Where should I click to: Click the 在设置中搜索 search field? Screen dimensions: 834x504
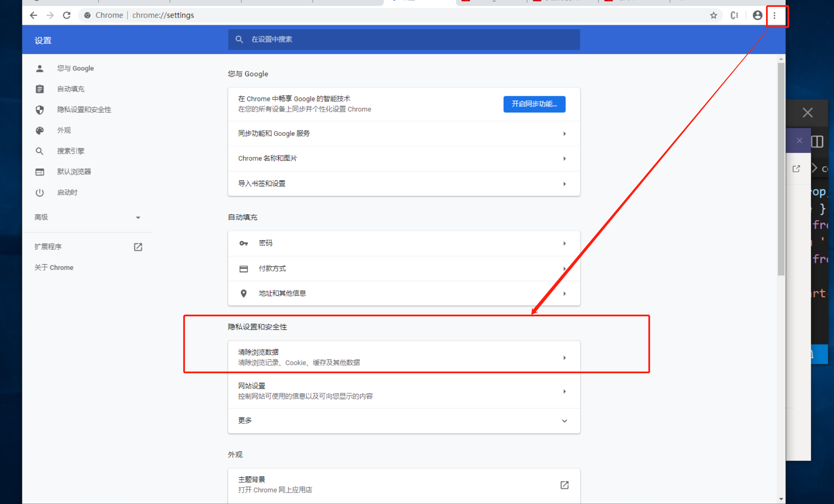404,39
